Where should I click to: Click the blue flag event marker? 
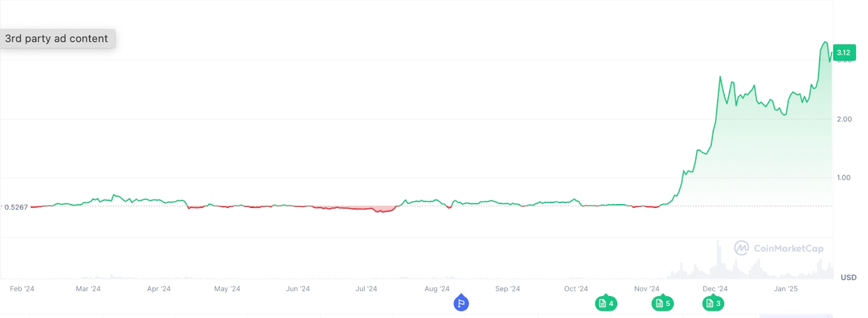click(461, 303)
